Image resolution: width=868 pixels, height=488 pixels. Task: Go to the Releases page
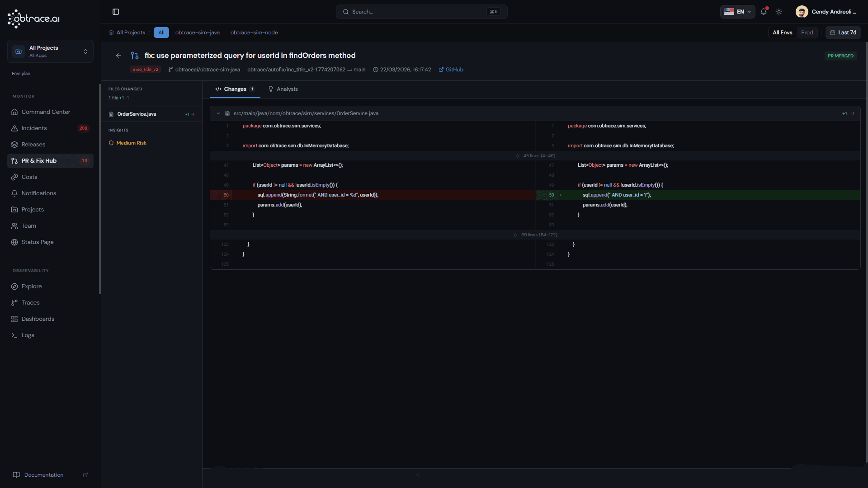pos(33,145)
